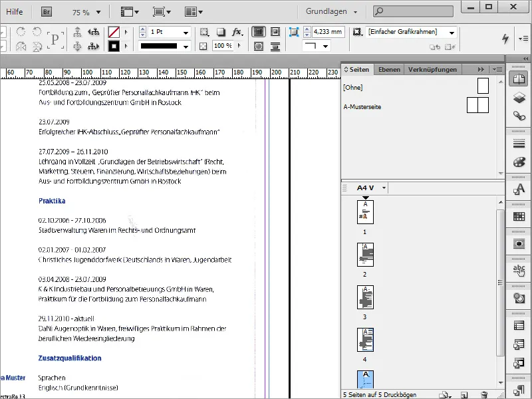Switch to the Ebenen tab

pyautogui.click(x=389, y=70)
